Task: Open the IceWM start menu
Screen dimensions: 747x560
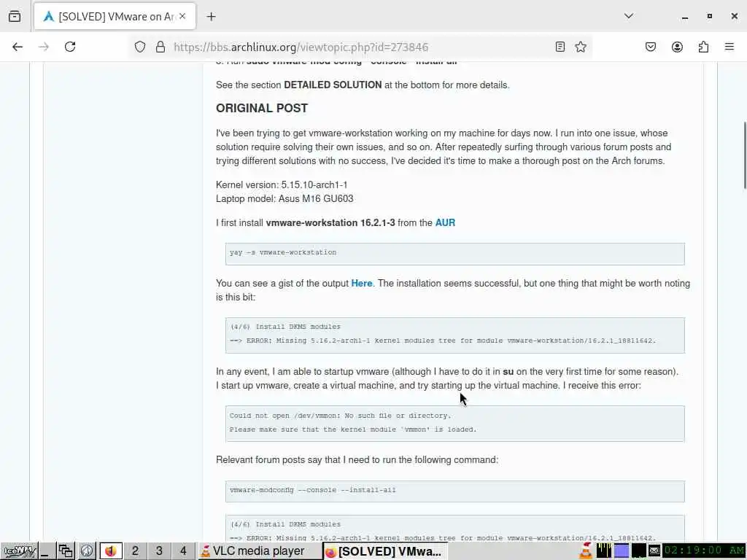Action: (18, 551)
